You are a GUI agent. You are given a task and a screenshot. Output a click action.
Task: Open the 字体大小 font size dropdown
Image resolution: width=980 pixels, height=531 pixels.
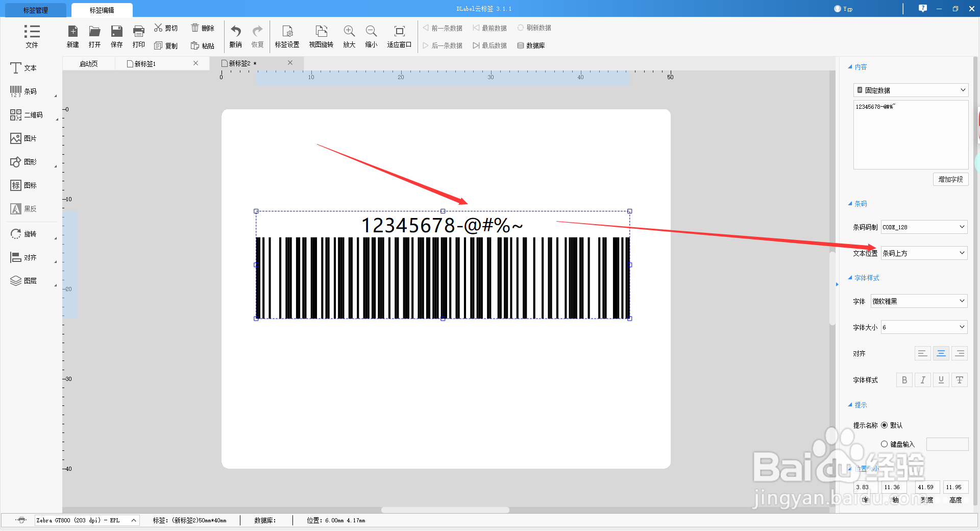tap(924, 327)
